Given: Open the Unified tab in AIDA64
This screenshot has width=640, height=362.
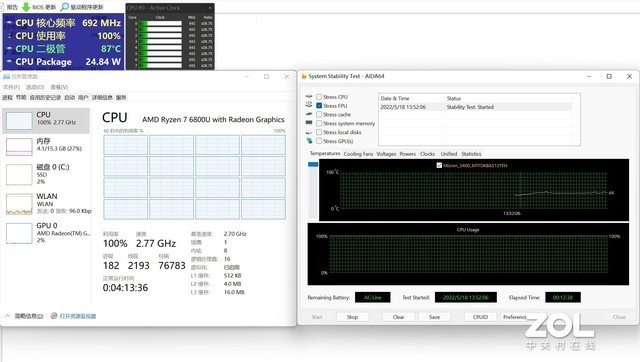Looking at the screenshot, I should click(449, 154).
